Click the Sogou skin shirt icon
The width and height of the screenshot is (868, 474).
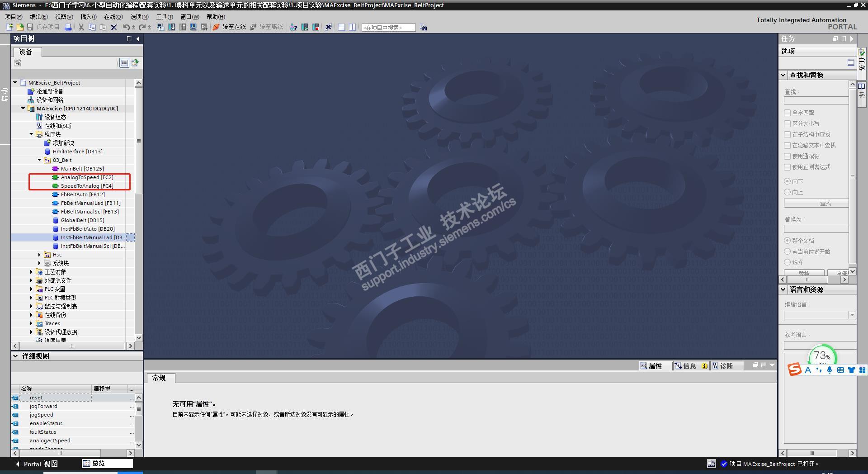tap(851, 370)
